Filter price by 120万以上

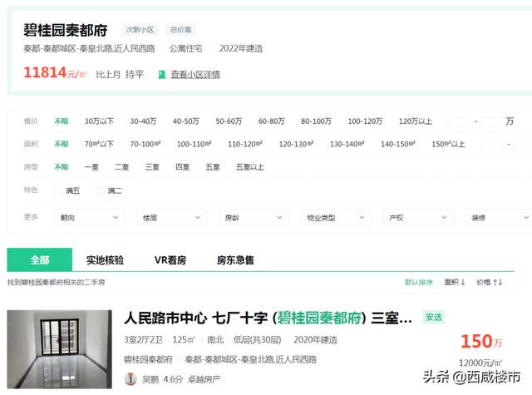[x=416, y=121]
